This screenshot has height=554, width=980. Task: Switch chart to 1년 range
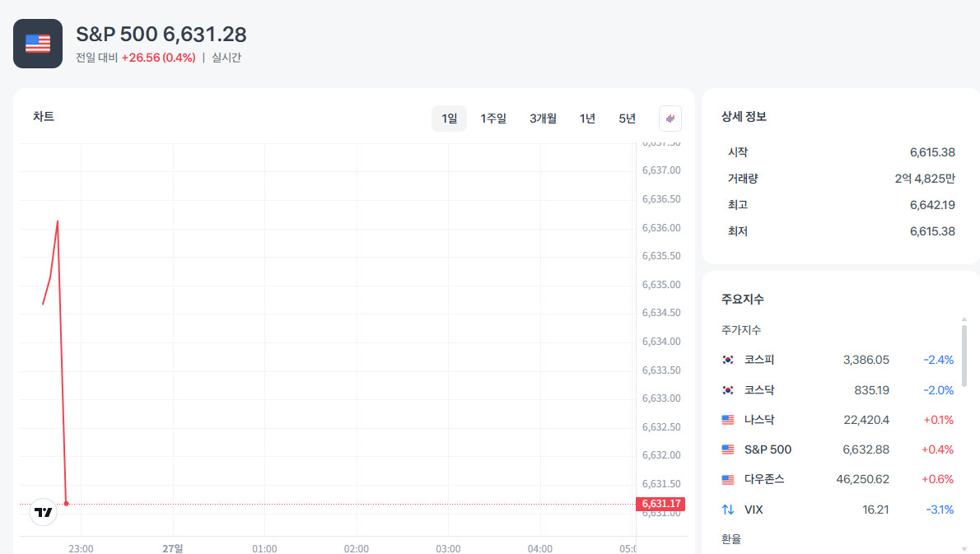(x=587, y=119)
